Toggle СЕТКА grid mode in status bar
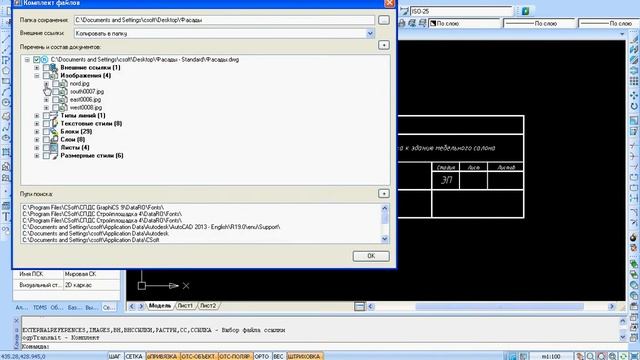The height and width of the screenshot is (360, 640). point(134,356)
